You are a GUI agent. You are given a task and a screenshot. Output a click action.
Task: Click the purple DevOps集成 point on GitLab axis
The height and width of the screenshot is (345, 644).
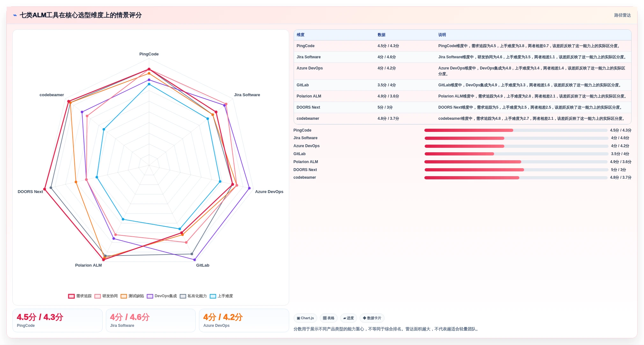[195, 260]
